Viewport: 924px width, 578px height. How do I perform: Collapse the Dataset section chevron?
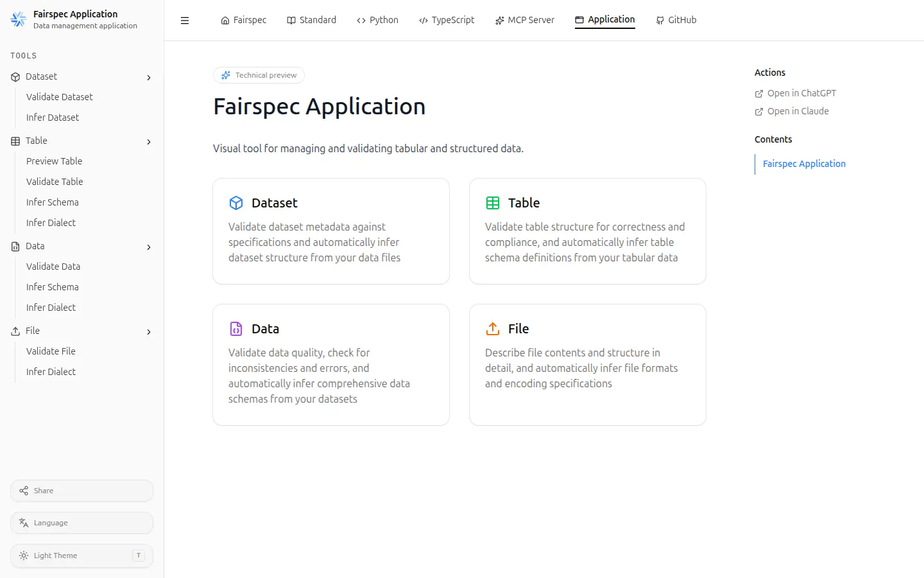pos(149,78)
